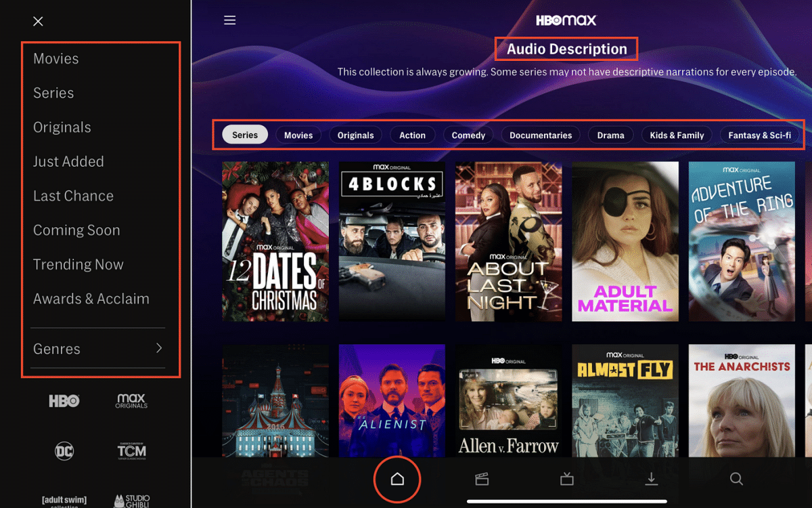The height and width of the screenshot is (508, 812).
Task: Expand the Genres submenu chevron
Action: click(x=159, y=348)
